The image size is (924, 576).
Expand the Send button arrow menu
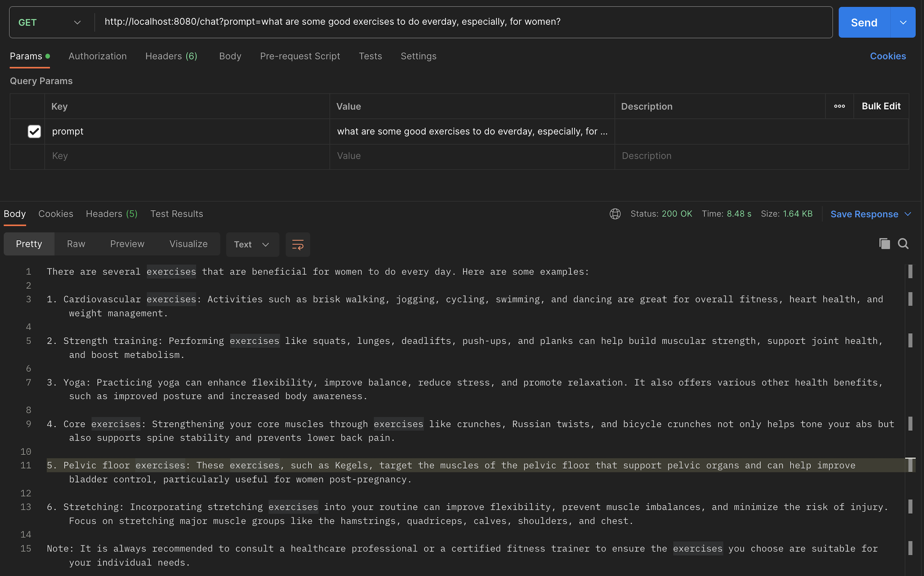point(903,22)
